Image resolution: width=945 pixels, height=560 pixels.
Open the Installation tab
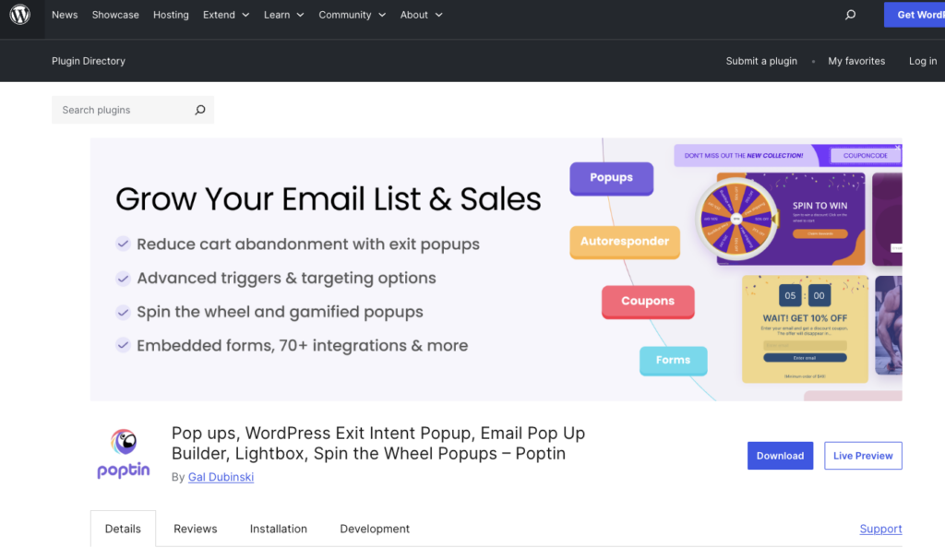pyautogui.click(x=279, y=529)
